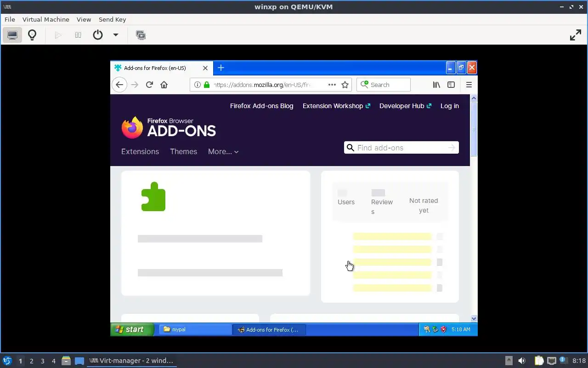Switch to workspace 4 in the pager
Screen dimensions: 588x368
[x=53, y=361]
